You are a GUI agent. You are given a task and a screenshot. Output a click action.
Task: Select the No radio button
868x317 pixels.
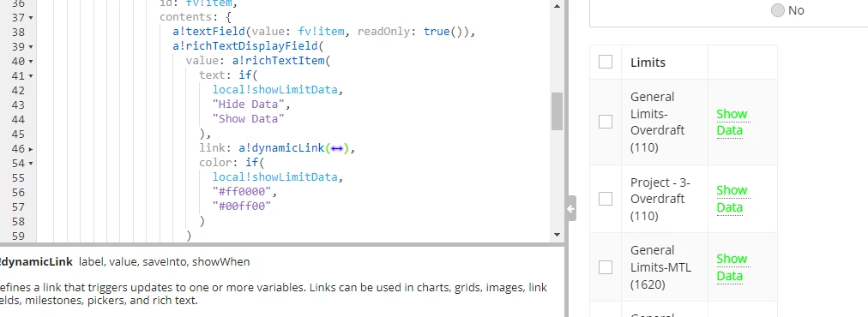[x=778, y=10]
